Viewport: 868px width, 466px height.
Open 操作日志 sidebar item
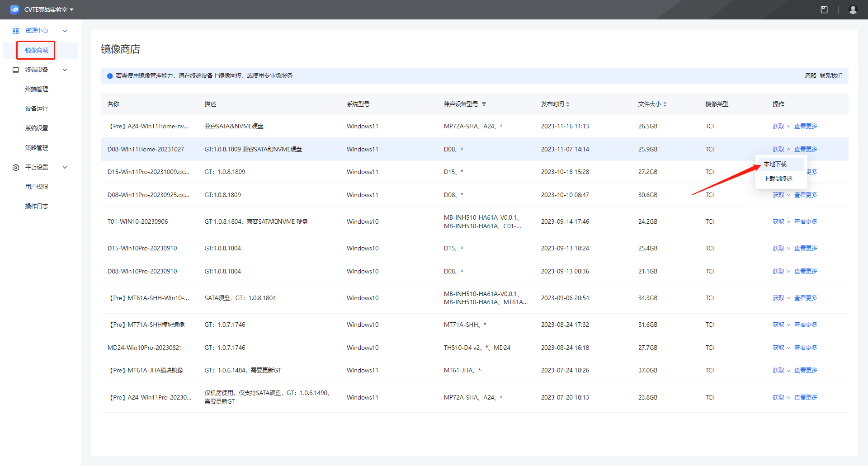(37, 206)
